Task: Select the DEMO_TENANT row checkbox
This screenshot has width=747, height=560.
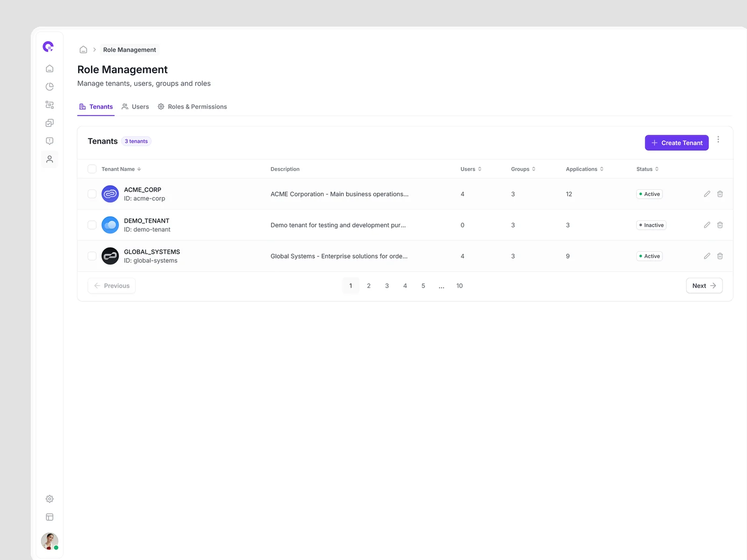Action: (92, 225)
